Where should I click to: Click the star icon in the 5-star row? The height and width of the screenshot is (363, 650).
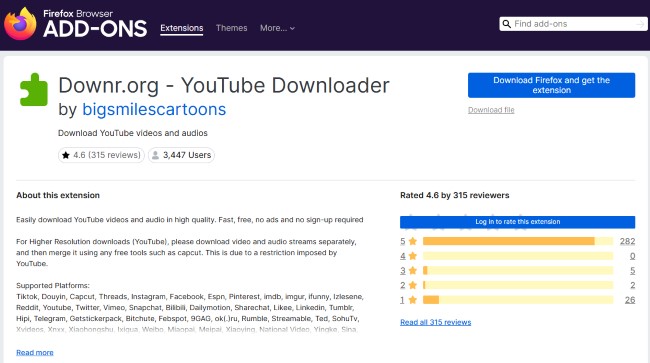412,241
